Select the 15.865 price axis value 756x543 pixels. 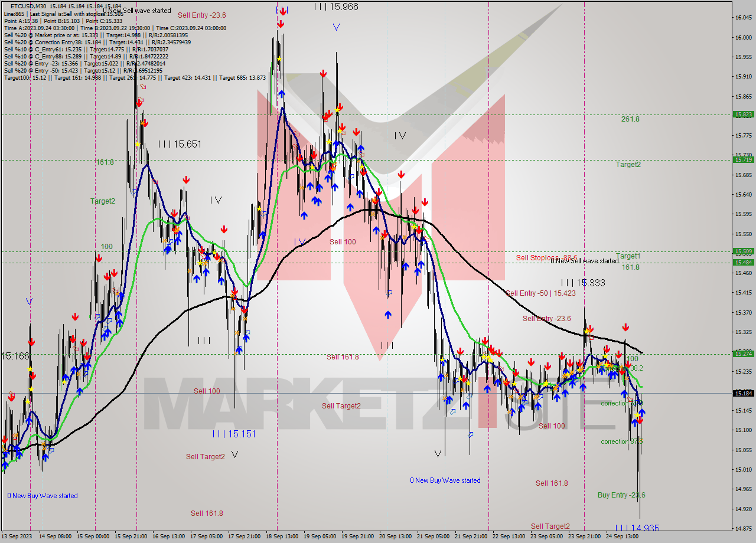point(742,96)
